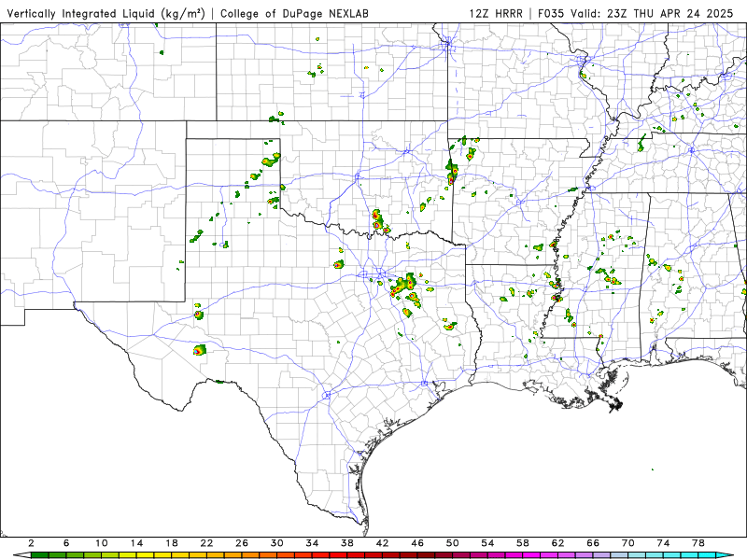The image size is (747, 560).
Task: Click the color scale label '10'
Action: 101,543
